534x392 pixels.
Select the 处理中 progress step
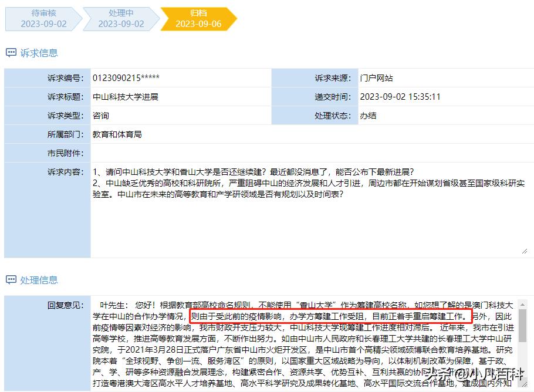[121, 19]
